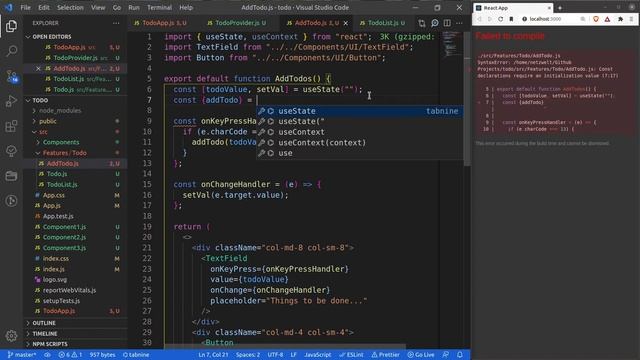This screenshot has height=360, width=640.
Task: Select useState suggestion labeled tabnine
Action: pyautogui.click(x=360, y=111)
